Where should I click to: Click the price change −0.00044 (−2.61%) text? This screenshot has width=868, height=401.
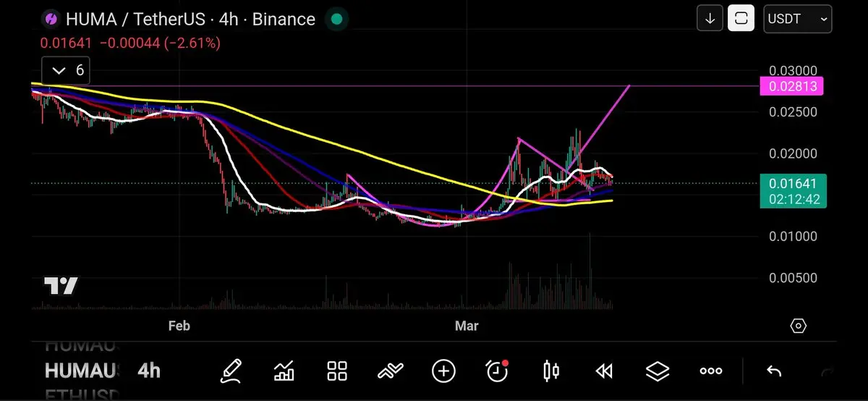[160, 43]
